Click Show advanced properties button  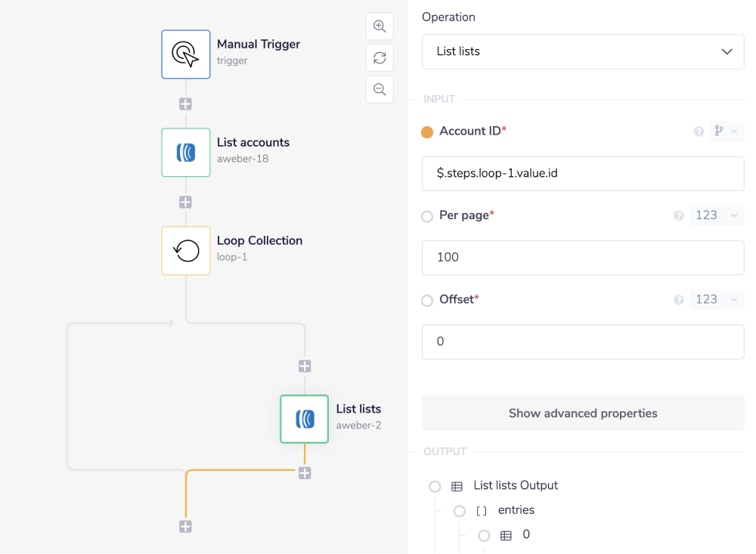583,413
